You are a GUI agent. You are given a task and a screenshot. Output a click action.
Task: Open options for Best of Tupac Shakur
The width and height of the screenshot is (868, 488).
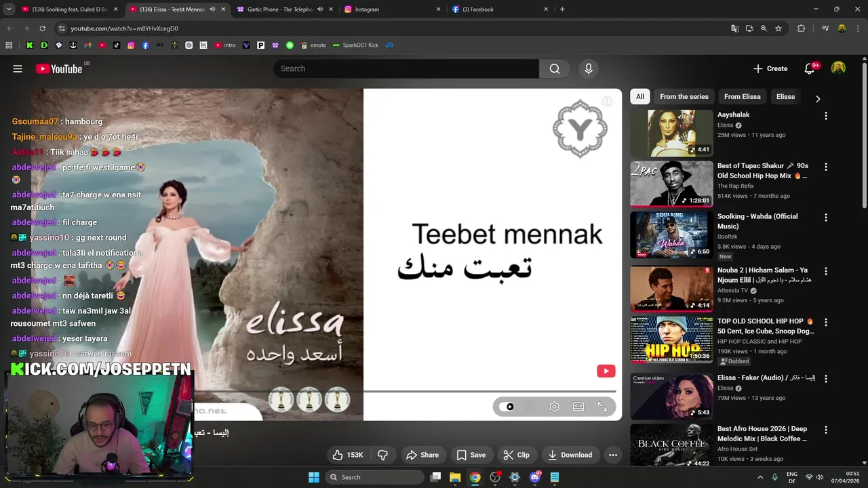(x=825, y=167)
